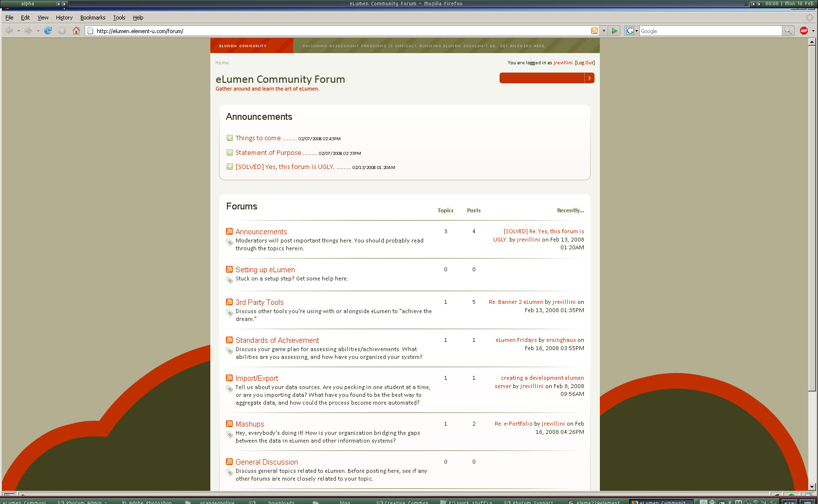
Task: Open the Re: e-Portfolio recent post
Action: (514, 424)
